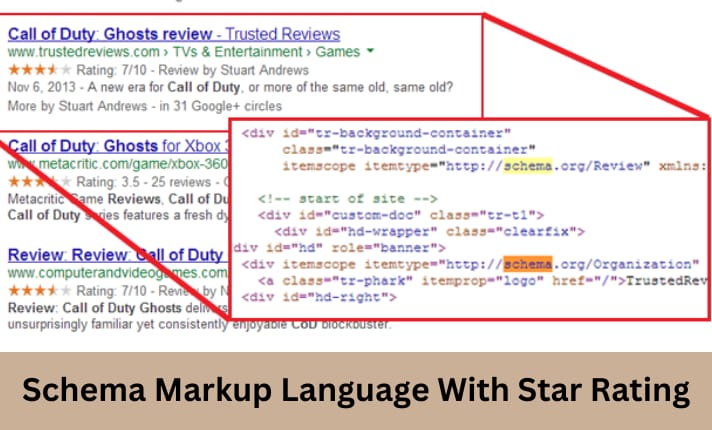712x430 pixels.
Task: Click star rating beside Review by Stuart Andrews
Action: [40, 70]
